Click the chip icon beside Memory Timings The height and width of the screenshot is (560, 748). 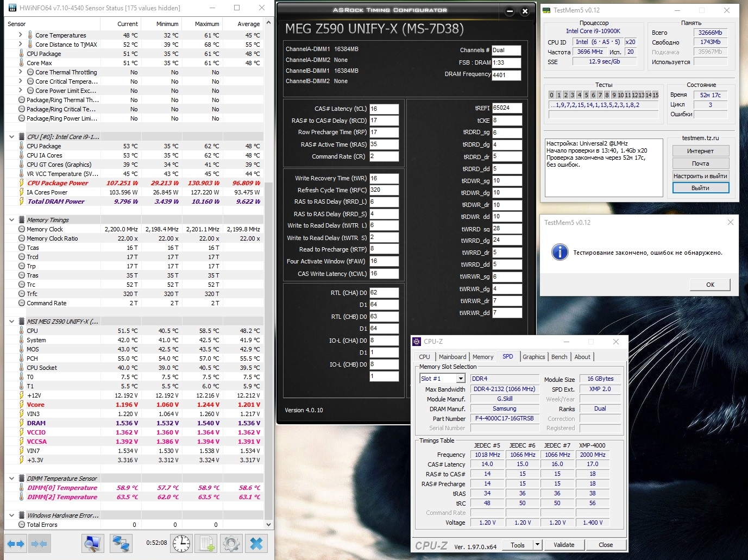pos(22,220)
